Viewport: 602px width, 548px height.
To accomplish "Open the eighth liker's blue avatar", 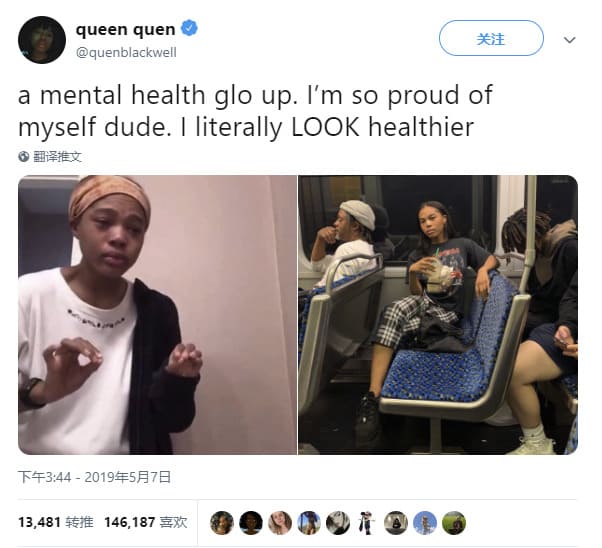I will coord(425,523).
